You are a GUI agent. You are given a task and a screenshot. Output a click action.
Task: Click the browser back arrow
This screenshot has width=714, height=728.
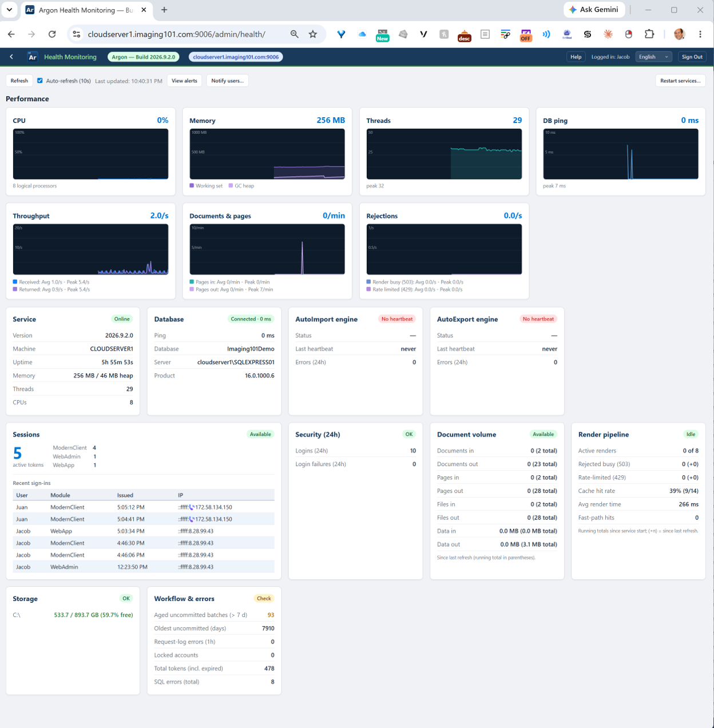pos(11,34)
